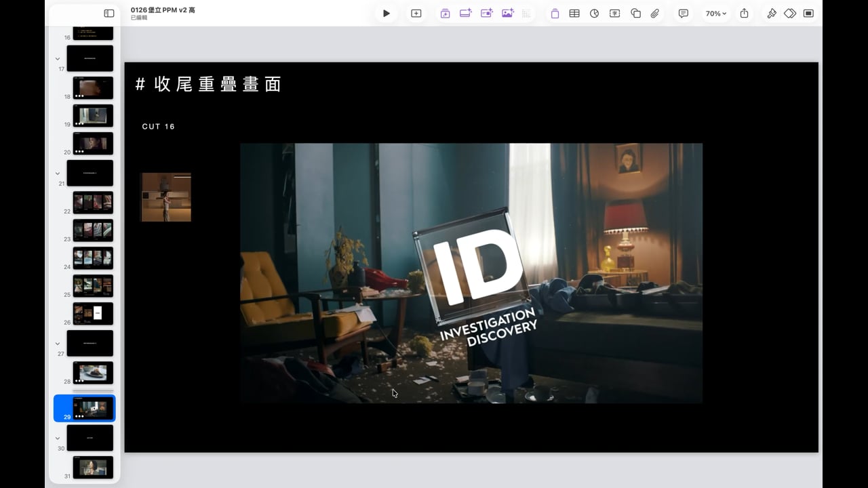
Task: Collapse slide group 30
Action: click(x=58, y=439)
